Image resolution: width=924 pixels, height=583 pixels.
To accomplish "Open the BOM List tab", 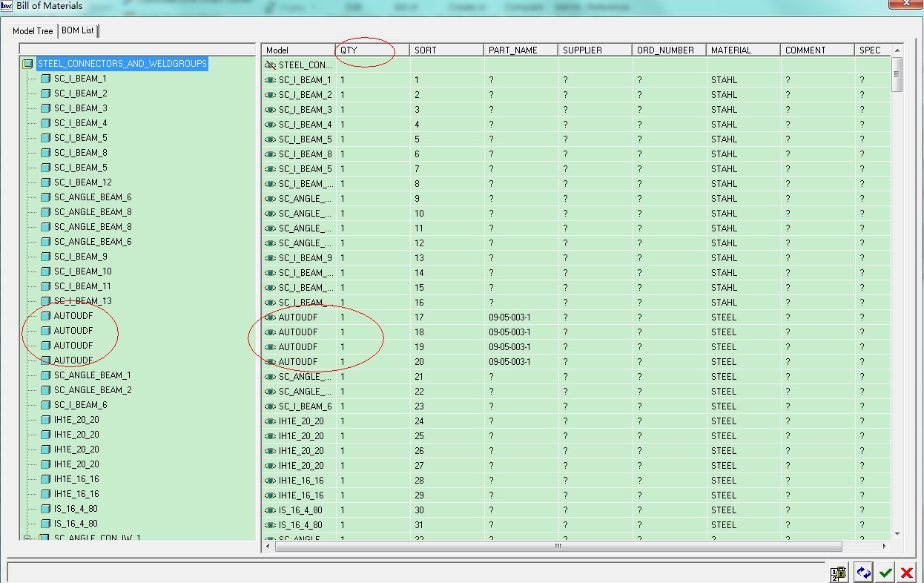I will coord(78,30).
